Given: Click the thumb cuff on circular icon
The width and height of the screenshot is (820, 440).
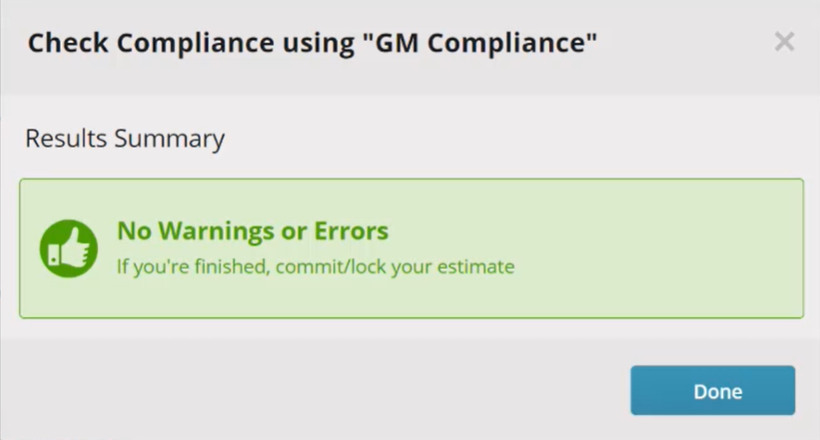Looking at the screenshot, I should (x=54, y=255).
